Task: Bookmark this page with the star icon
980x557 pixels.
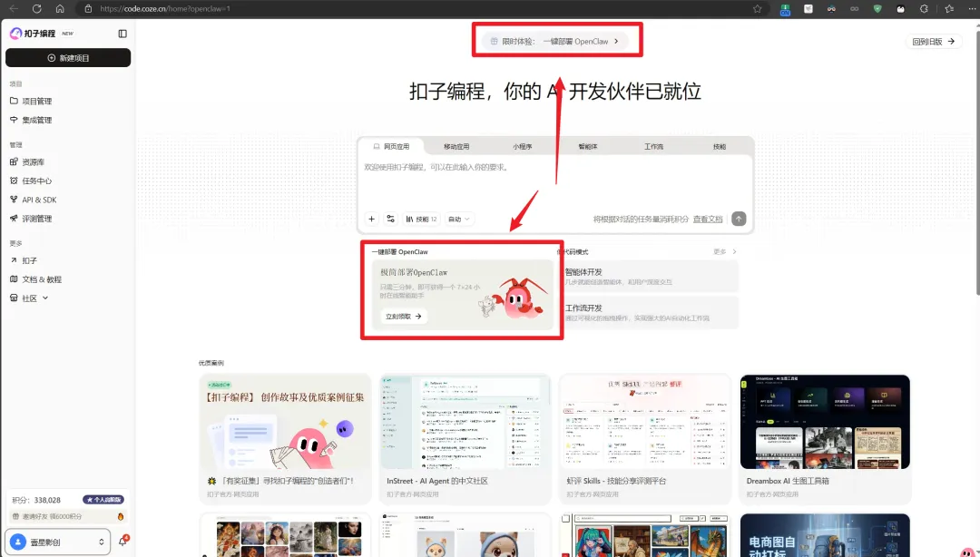Action: (758, 9)
